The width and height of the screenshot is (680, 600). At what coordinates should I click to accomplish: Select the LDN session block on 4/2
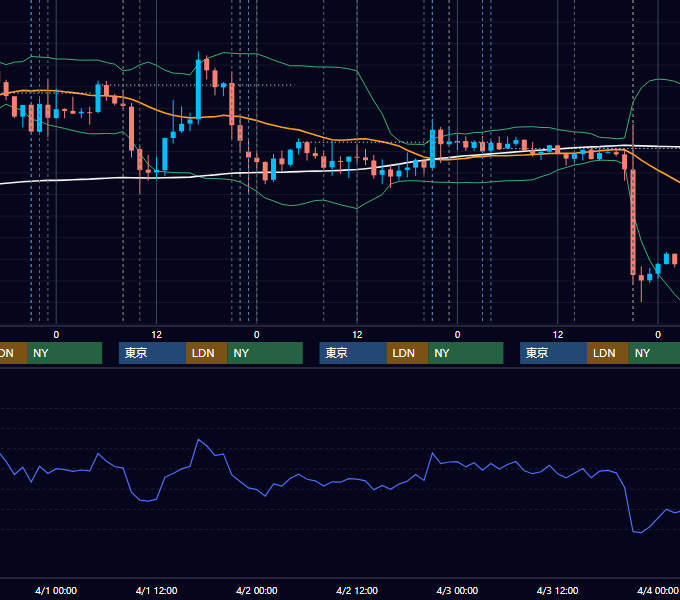[407, 353]
